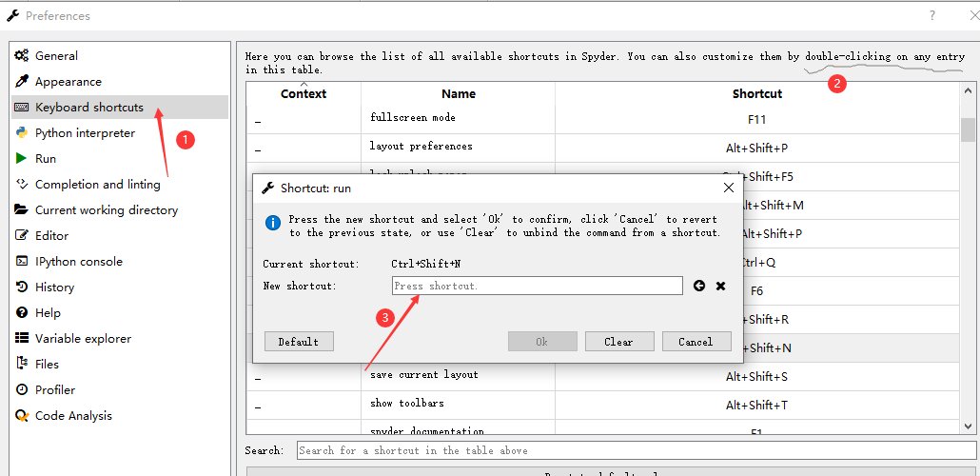The width and height of the screenshot is (980, 476).
Task: Sort table by Name column header
Action: [x=458, y=93]
